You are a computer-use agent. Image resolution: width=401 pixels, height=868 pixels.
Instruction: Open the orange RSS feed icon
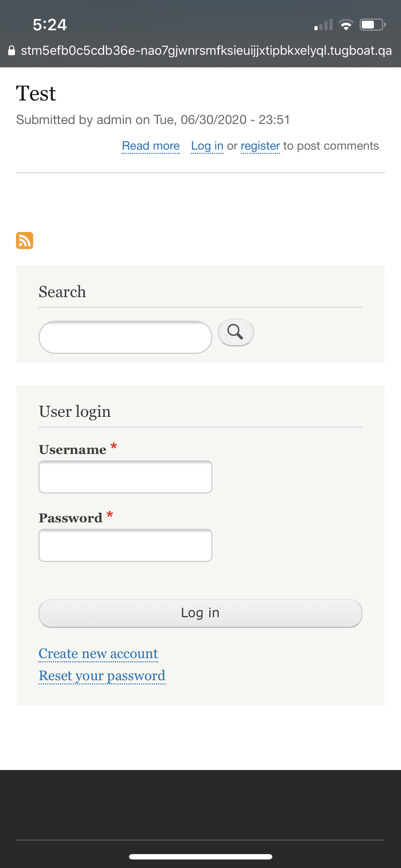coord(25,241)
